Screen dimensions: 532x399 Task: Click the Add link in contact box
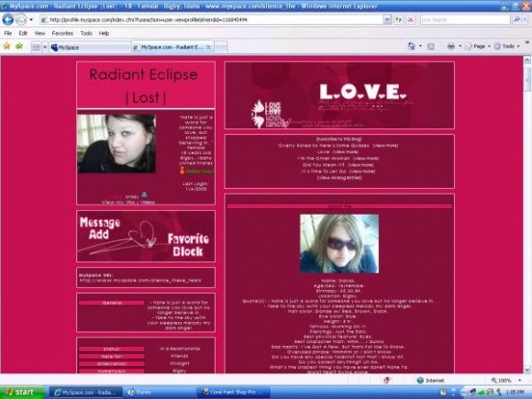(99, 235)
